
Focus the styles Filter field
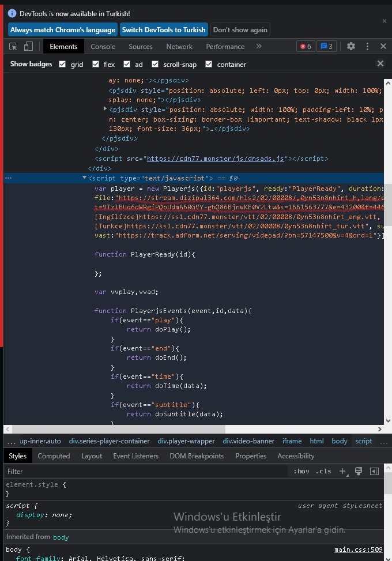[x=146, y=472]
